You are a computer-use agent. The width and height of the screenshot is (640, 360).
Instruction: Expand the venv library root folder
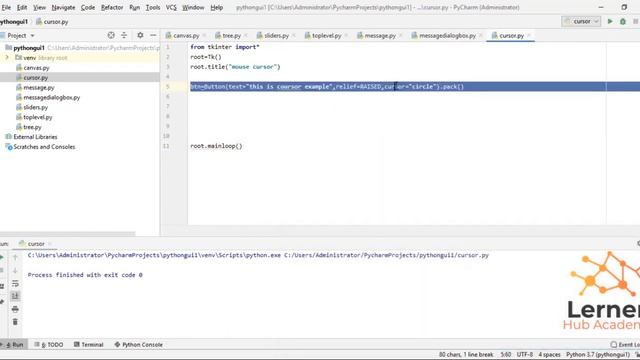pyautogui.click(x=7, y=58)
